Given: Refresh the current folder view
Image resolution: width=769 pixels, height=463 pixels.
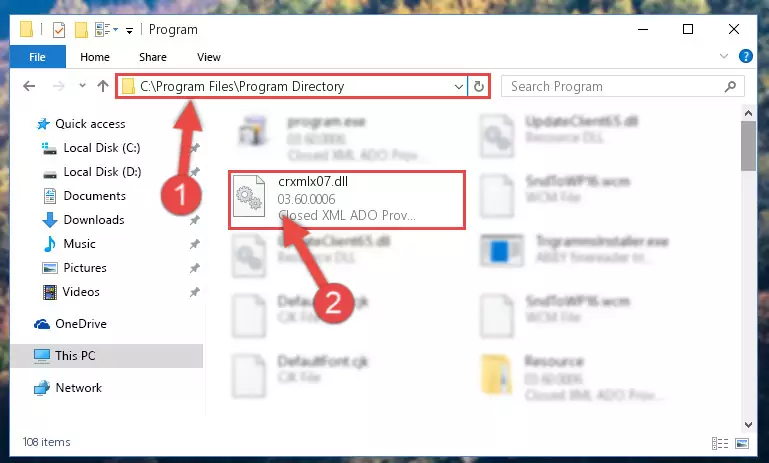Looking at the screenshot, I should tap(479, 87).
